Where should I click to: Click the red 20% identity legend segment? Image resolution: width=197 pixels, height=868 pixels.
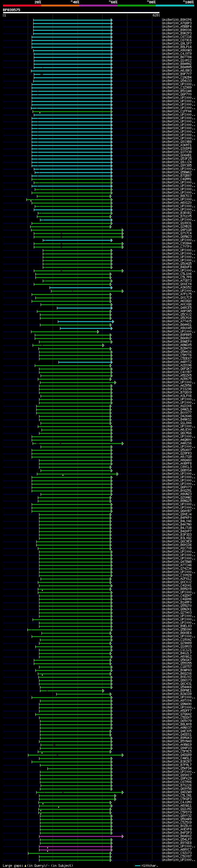(22, 6)
